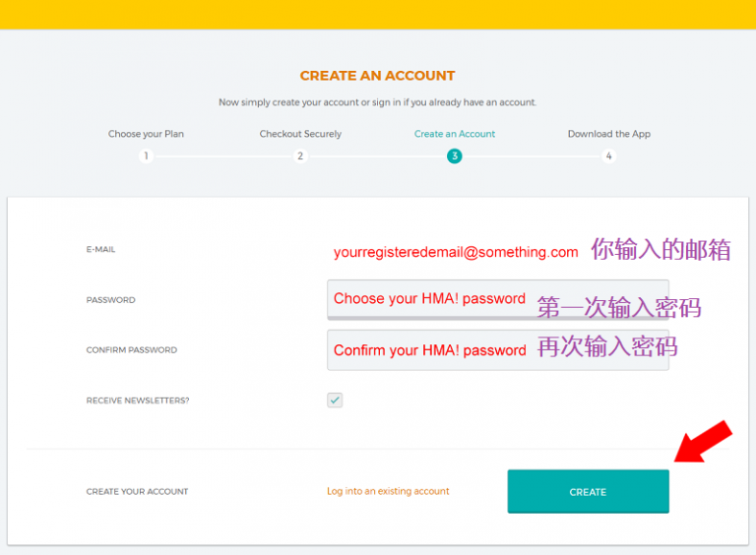The image size is (756, 555).
Task: Click the step 1 circle indicator
Action: click(x=146, y=155)
